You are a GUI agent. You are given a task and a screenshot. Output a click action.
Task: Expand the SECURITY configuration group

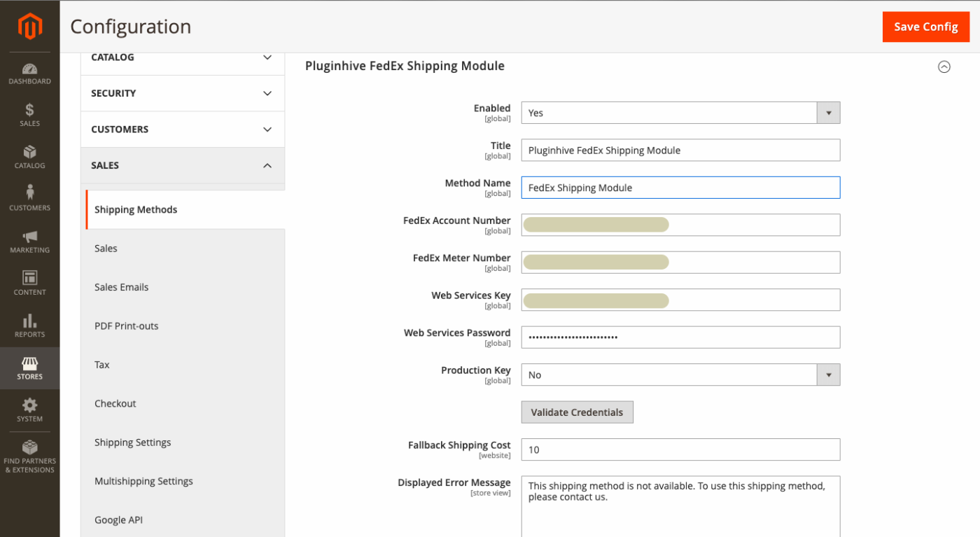pos(183,93)
